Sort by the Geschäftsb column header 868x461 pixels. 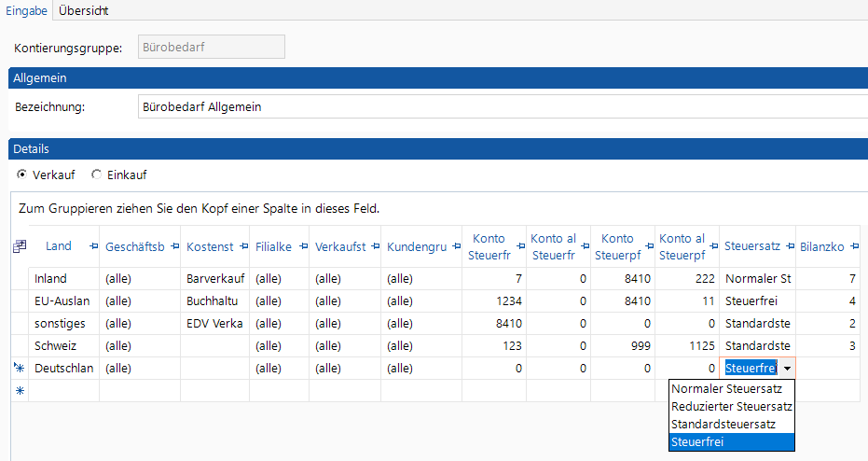(x=135, y=246)
